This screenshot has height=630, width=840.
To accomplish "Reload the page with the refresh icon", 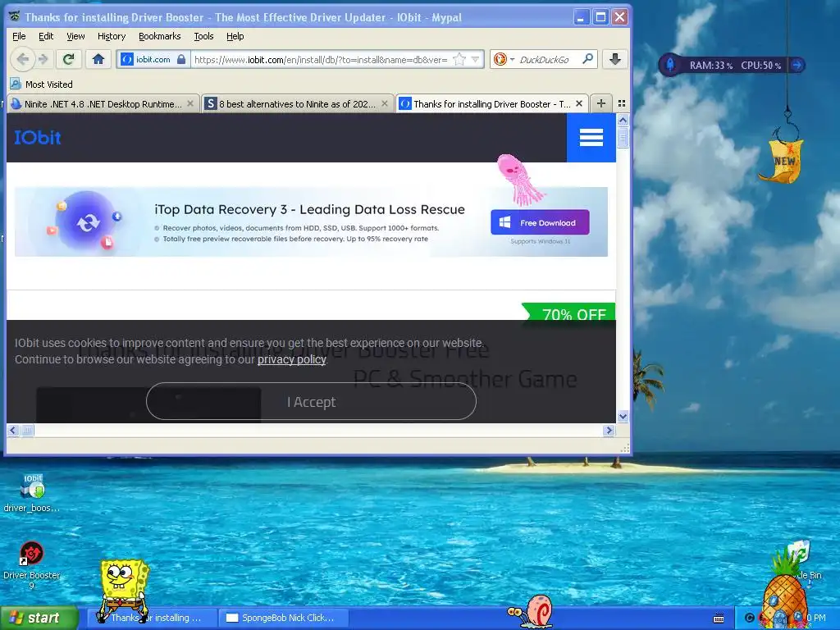I will [68, 59].
